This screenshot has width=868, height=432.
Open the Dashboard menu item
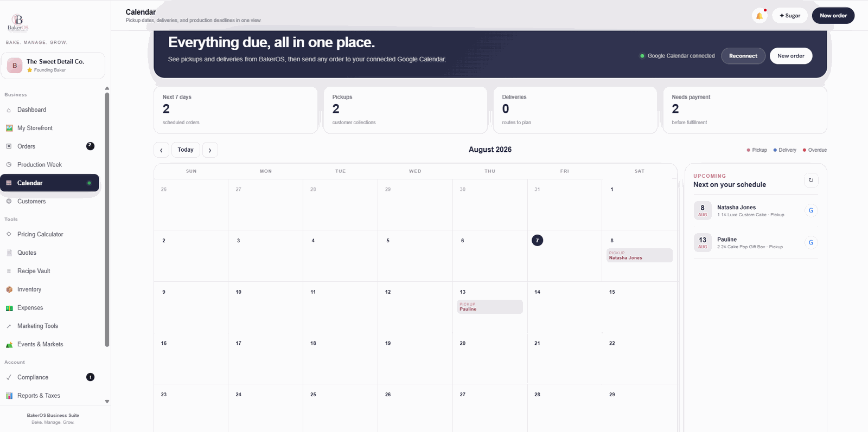coord(50,110)
